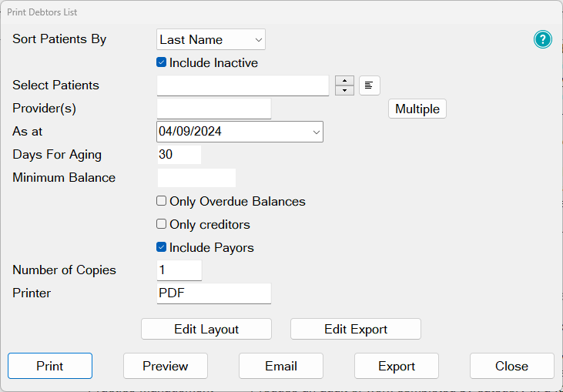The height and width of the screenshot is (392, 563).
Task: Tick the Only creditors checkbox
Action: 162,225
